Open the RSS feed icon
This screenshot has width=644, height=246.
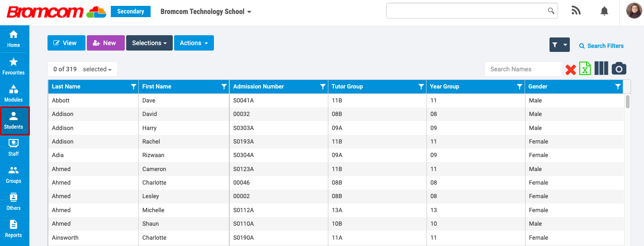(576, 11)
